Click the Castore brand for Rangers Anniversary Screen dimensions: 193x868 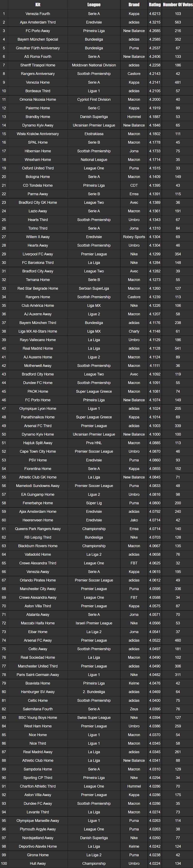(x=134, y=74)
